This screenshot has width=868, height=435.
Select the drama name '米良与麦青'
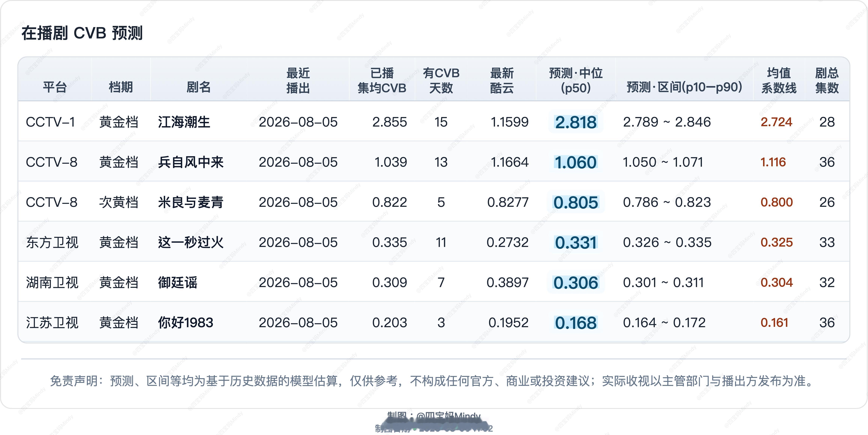click(x=191, y=202)
